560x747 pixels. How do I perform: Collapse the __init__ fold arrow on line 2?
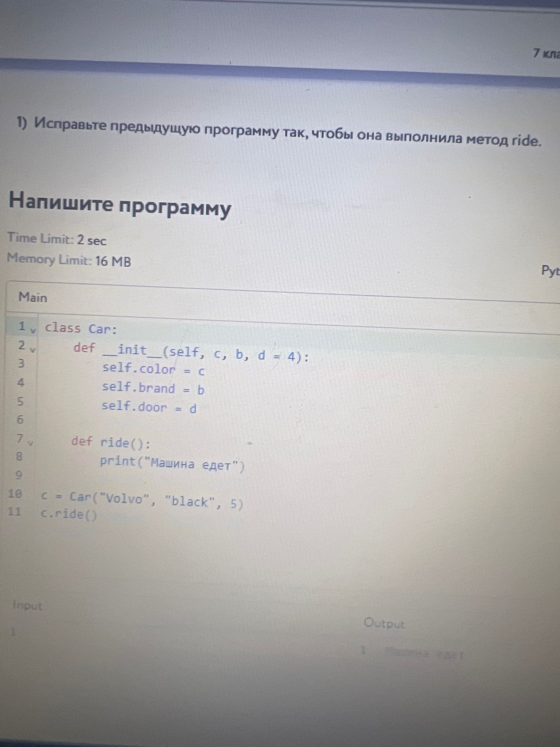33,350
